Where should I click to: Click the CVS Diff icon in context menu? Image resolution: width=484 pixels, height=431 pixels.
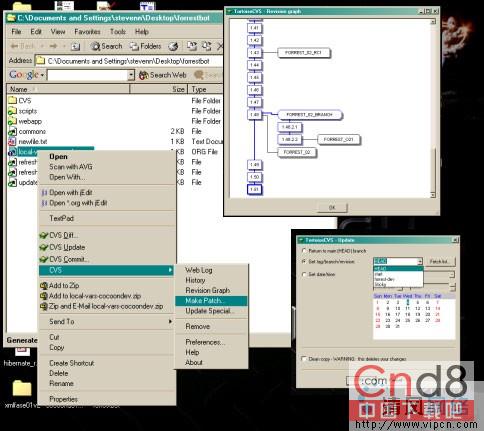click(x=44, y=235)
